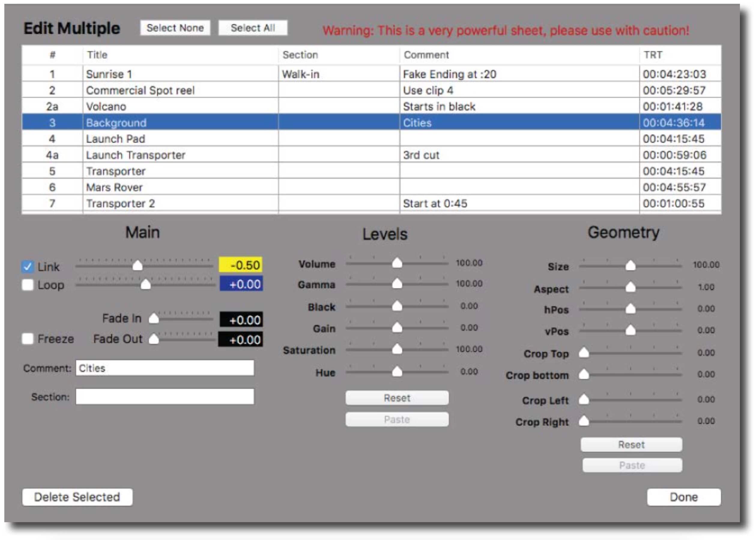Screen dimensions: 756x540
Task: Select the Sunrise 1 row
Action: [371, 74]
